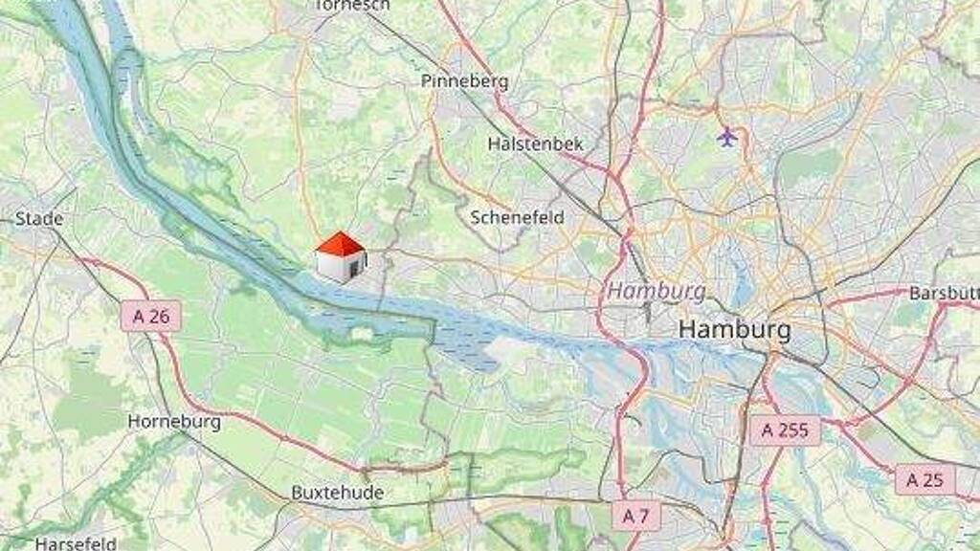Click the A 25 highway shield

click(925, 480)
